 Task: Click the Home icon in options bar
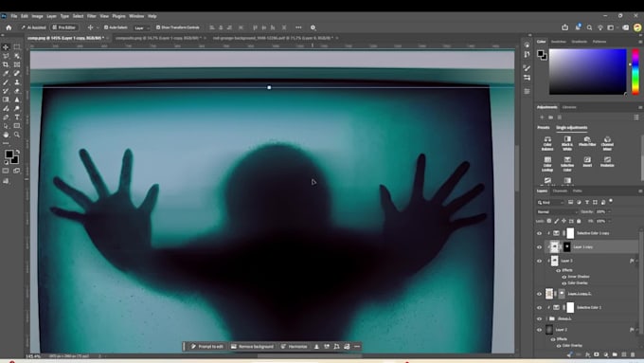(9, 27)
